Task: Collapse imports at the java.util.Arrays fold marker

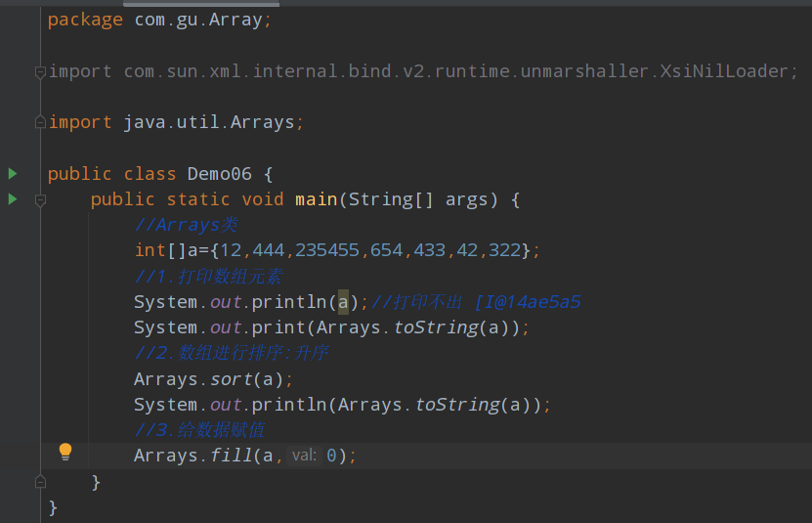Action: click(40, 122)
